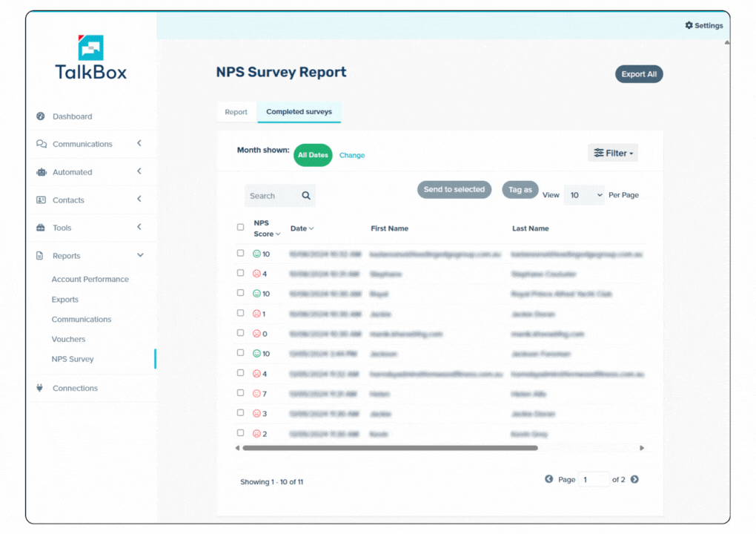
Task: Toggle the select-all checkbox in the header
Action: click(x=240, y=228)
